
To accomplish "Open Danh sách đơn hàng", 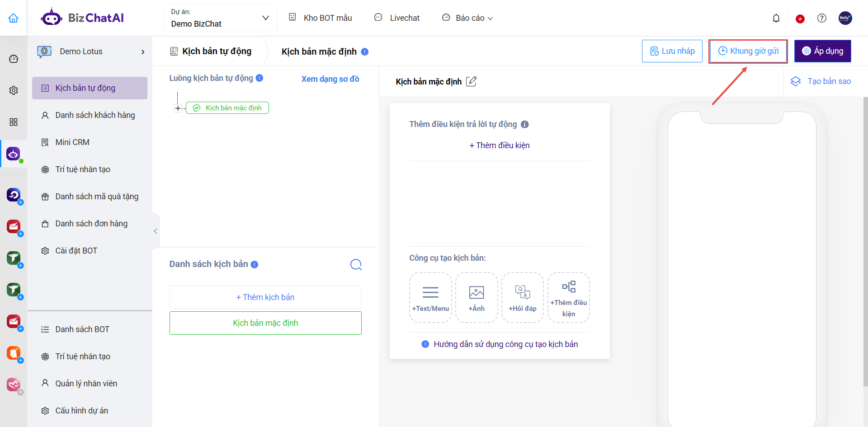I will pos(90,224).
